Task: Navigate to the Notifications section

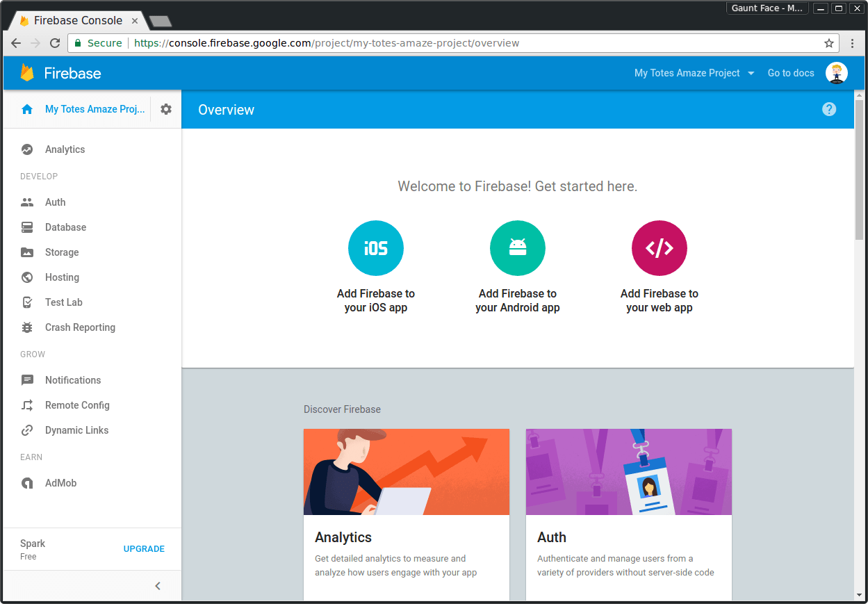Action: [x=72, y=379]
